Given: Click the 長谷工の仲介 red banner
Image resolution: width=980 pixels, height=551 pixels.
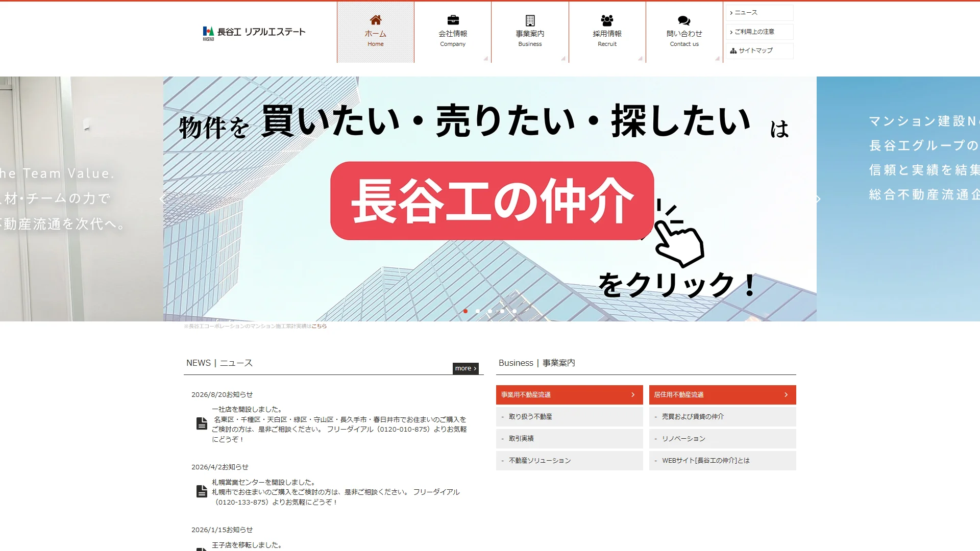Looking at the screenshot, I should (x=492, y=201).
